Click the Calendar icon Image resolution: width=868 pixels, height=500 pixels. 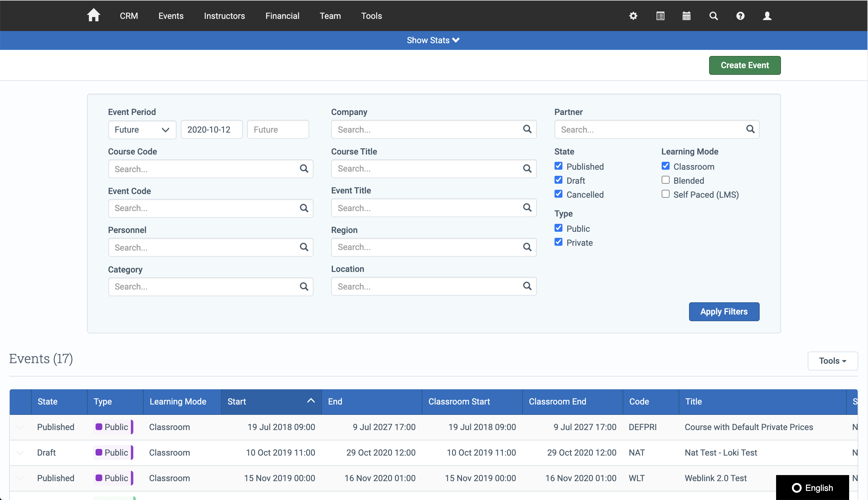tap(687, 16)
